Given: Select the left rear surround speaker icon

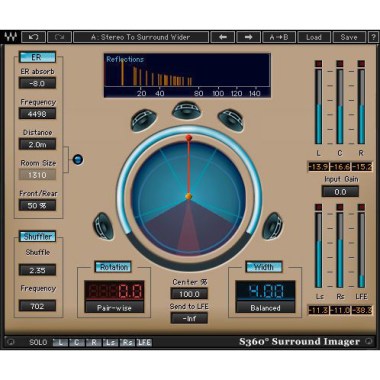Looking at the screenshot, I should point(103,226).
